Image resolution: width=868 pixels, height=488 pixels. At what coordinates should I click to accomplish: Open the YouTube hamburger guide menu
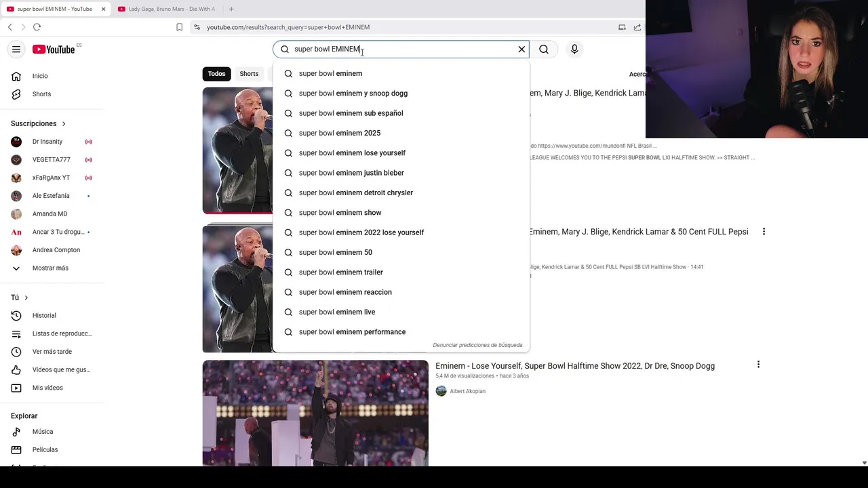point(16,49)
